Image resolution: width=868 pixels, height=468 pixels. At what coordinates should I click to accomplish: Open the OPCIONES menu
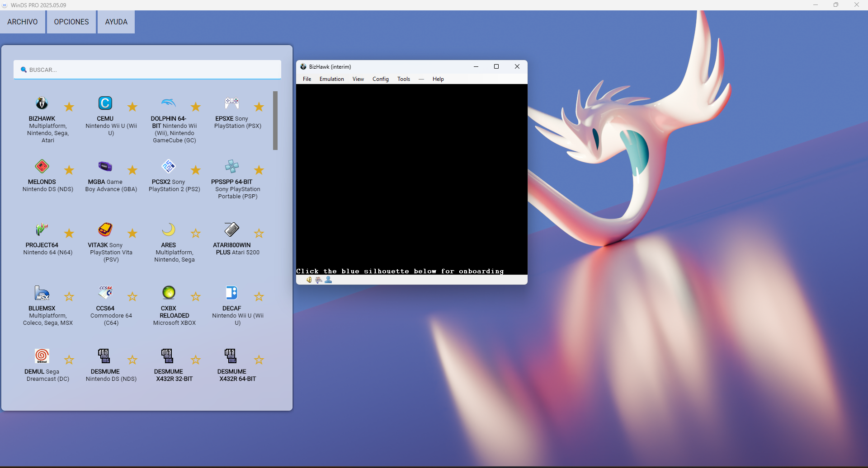click(x=71, y=22)
